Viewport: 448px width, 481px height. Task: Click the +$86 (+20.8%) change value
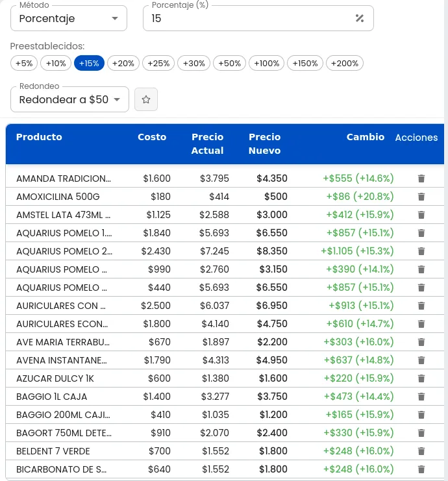point(360,197)
